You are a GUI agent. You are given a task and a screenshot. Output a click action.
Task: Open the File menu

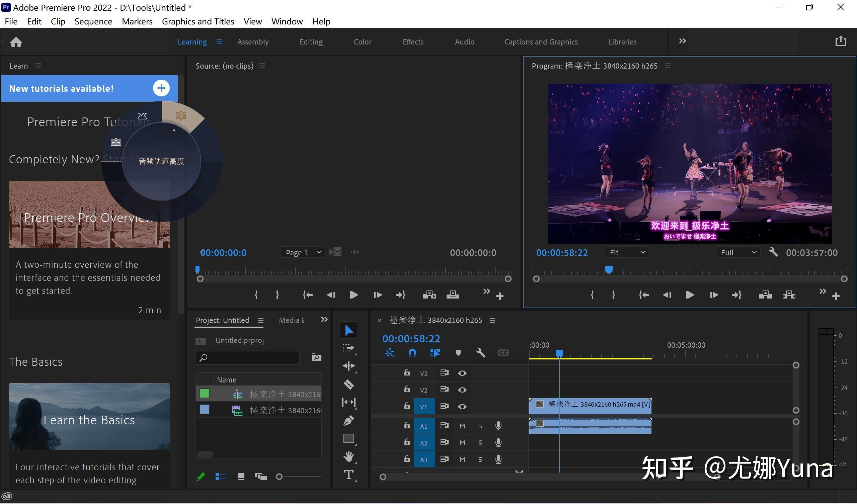click(11, 21)
